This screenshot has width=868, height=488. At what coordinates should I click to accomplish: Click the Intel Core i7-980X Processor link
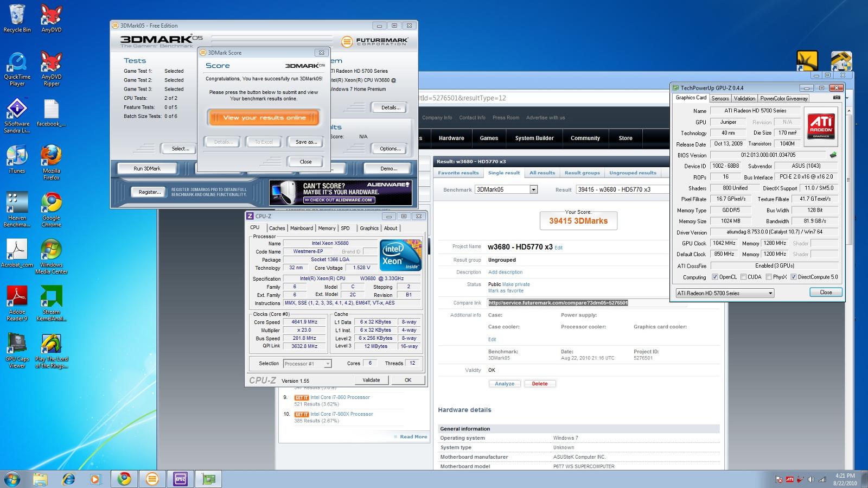click(341, 414)
